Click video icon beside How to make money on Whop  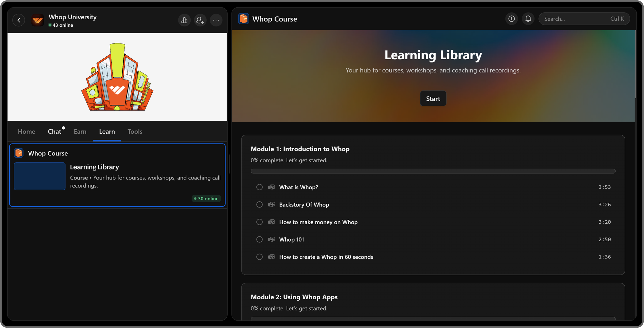click(x=271, y=222)
